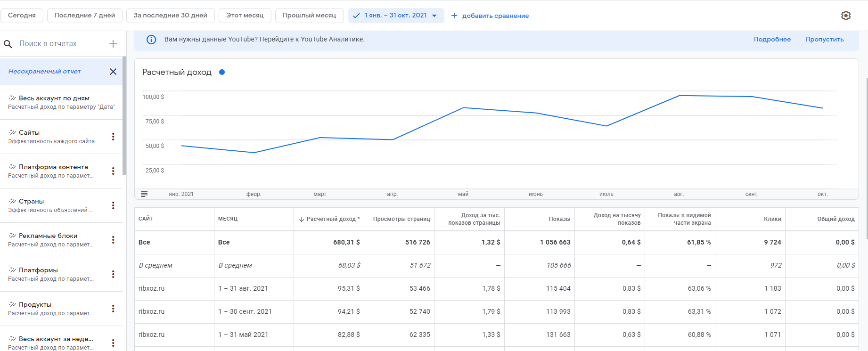Screen dimensions: 868x351
Task: Select Последние 7 дней filter
Action: 85,16
